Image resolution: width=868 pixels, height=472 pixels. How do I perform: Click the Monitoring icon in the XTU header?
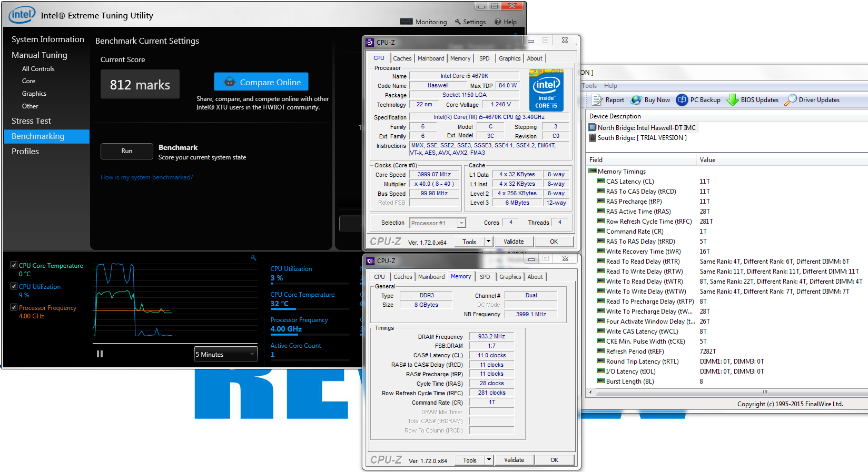coord(406,22)
